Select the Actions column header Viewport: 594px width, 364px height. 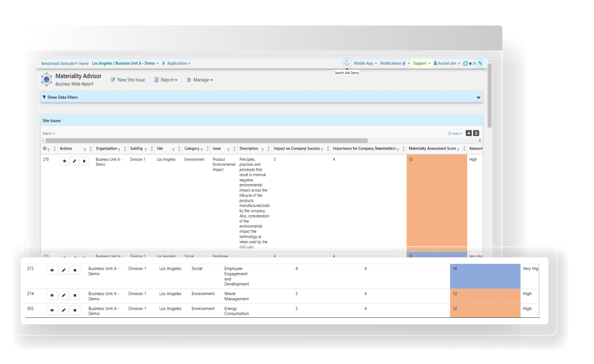tap(66, 149)
